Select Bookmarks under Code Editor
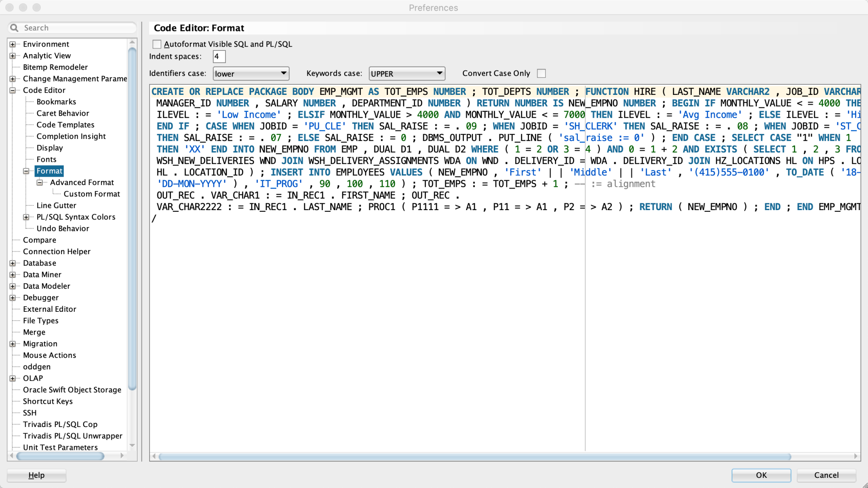868x488 pixels. point(56,101)
